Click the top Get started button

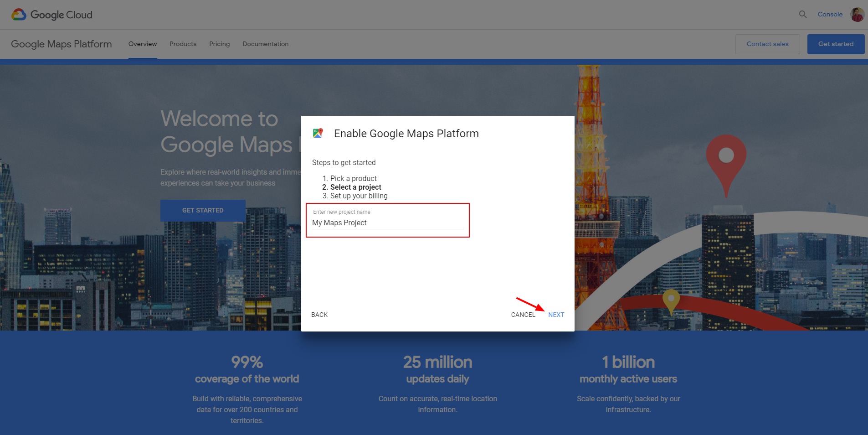click(836, 44)
